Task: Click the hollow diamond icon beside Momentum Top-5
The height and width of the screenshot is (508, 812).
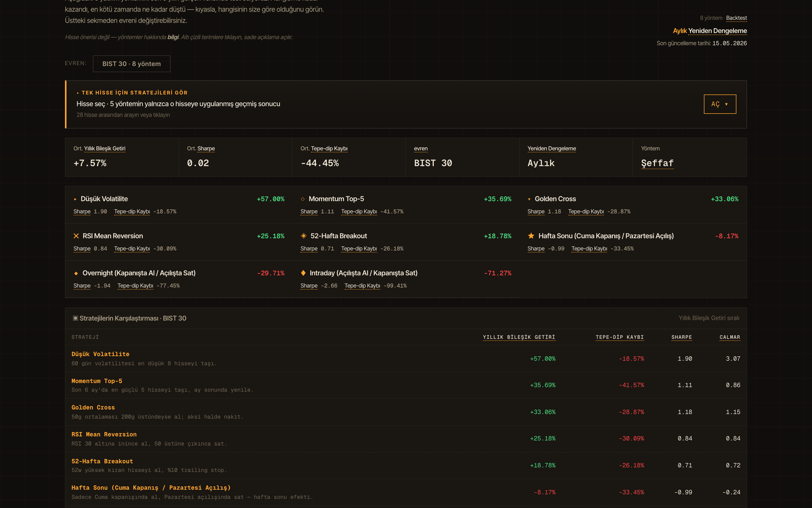Action: [303, 199]
